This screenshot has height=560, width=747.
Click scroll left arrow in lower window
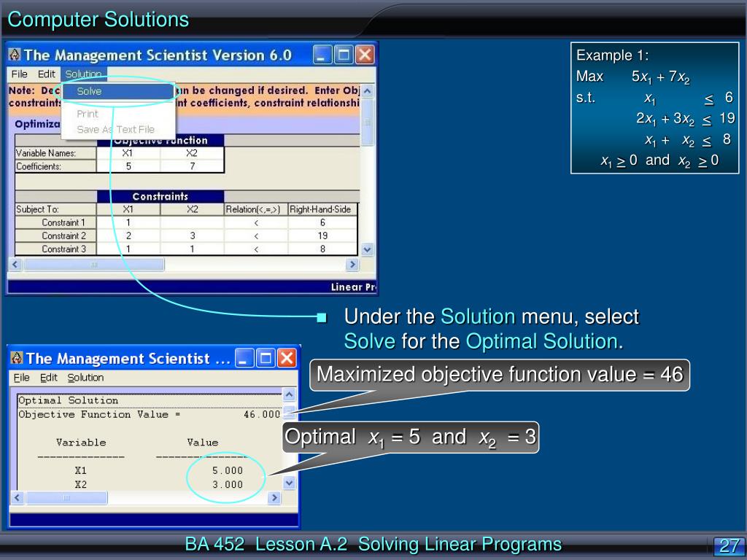pyautogui.click(x=18, y=498)
